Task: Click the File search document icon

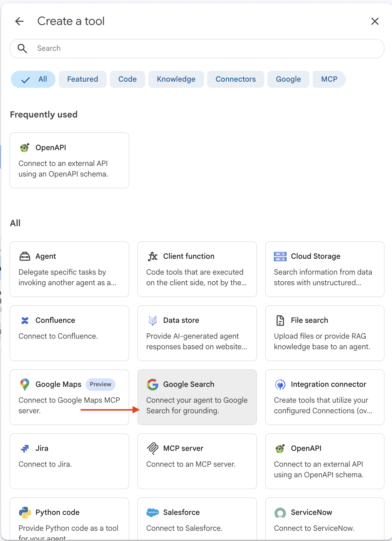Action: (280, 320)
